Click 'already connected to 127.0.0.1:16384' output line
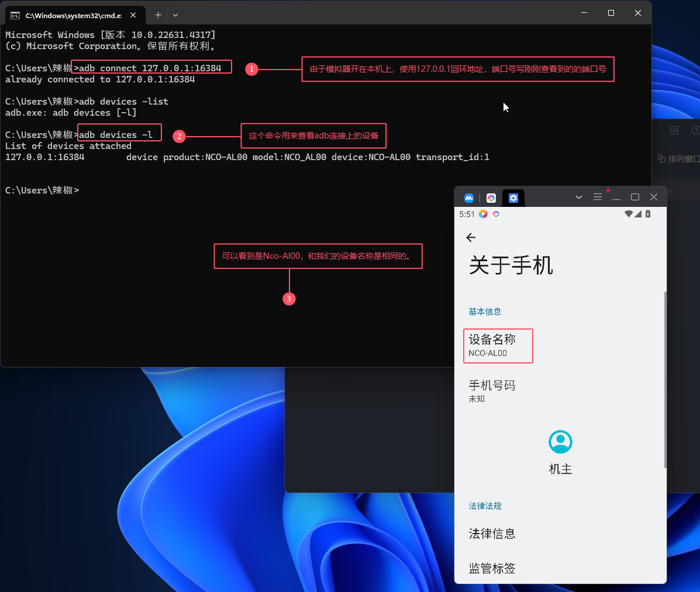Viewport: 700px width, 592px height. tap(100, 79)
